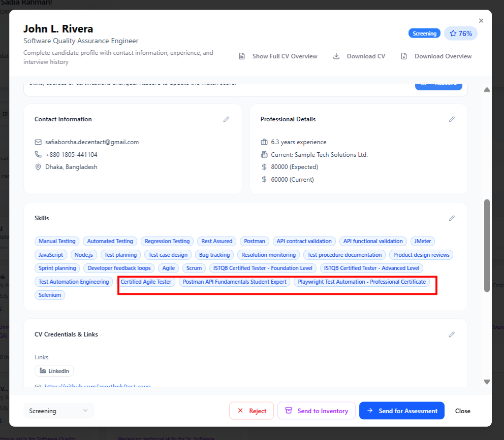Edit Contact Information with pencil icon

pos(226,119)
